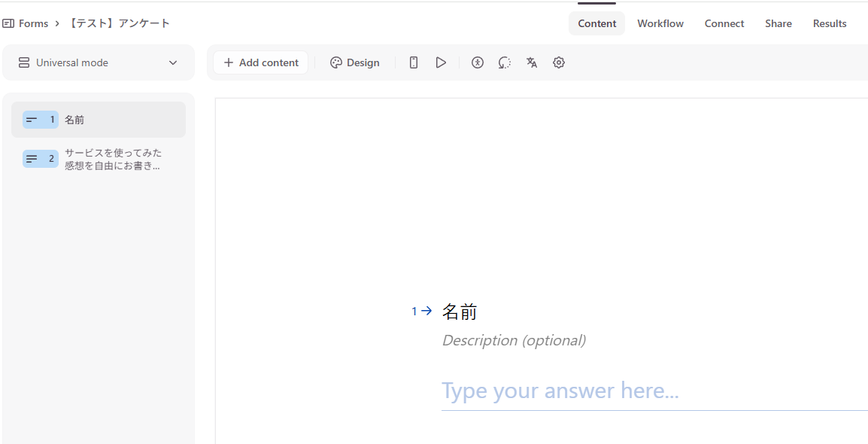Switch to the Workflow tab
The image size is (868, 444).
(660, 23)
